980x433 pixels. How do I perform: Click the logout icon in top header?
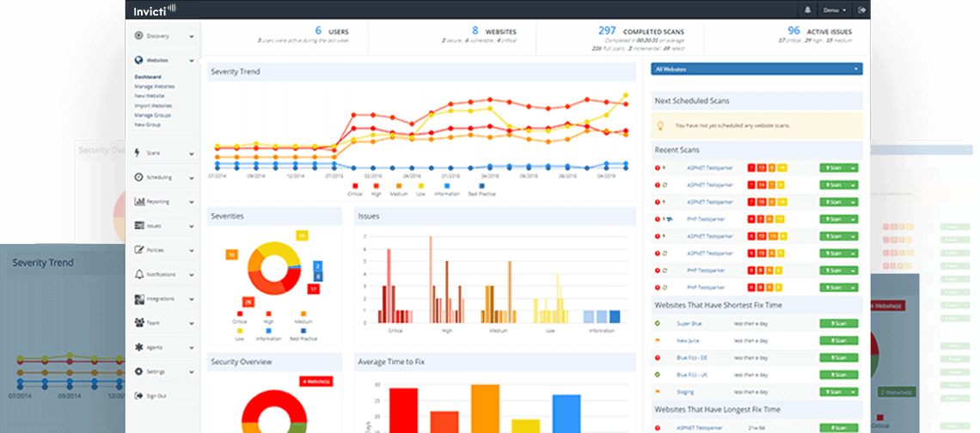click(x=862, y=10)
